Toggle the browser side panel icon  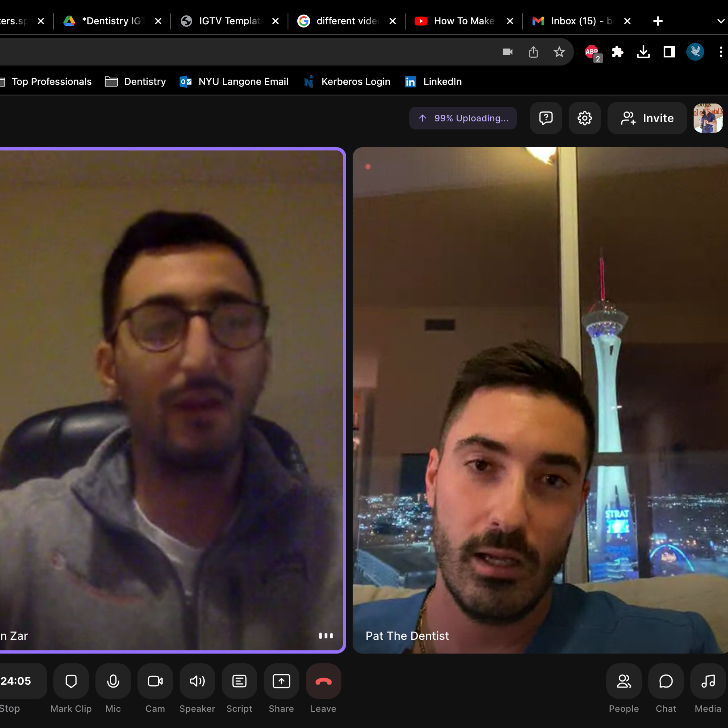669,52
